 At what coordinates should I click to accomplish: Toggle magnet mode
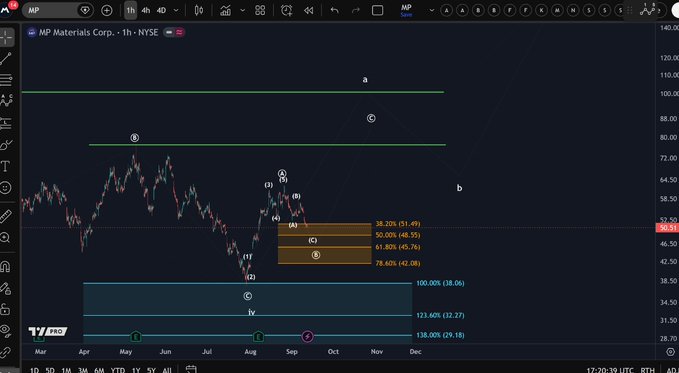click(x=6, y=266)
